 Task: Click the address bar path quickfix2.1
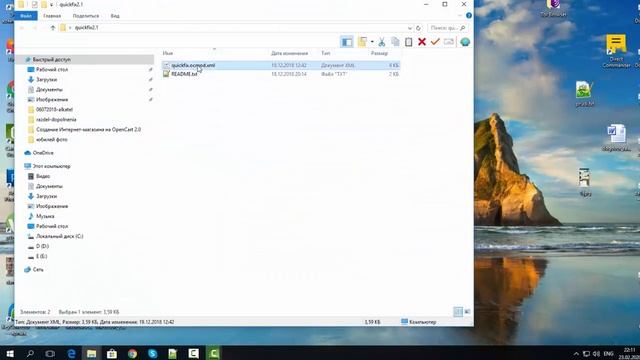tap(87, 28)
